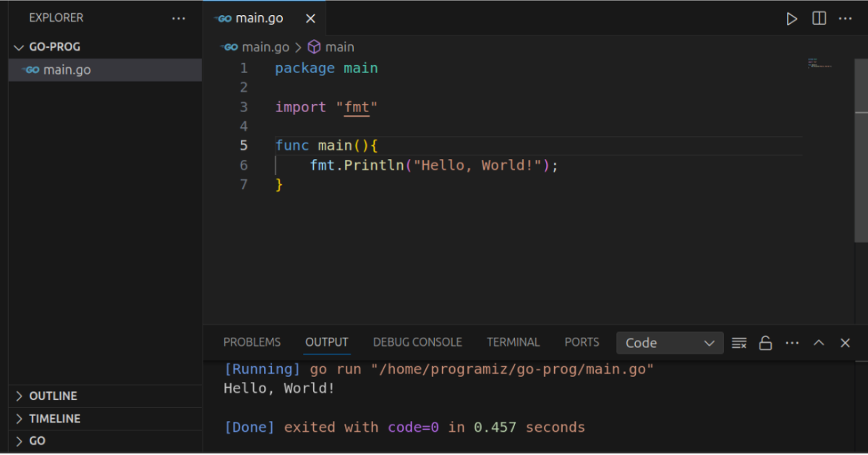Click the main symbol in breadcrumb
Image resolution: width=868 pixels, height=455 pixels.
(339, 47)
